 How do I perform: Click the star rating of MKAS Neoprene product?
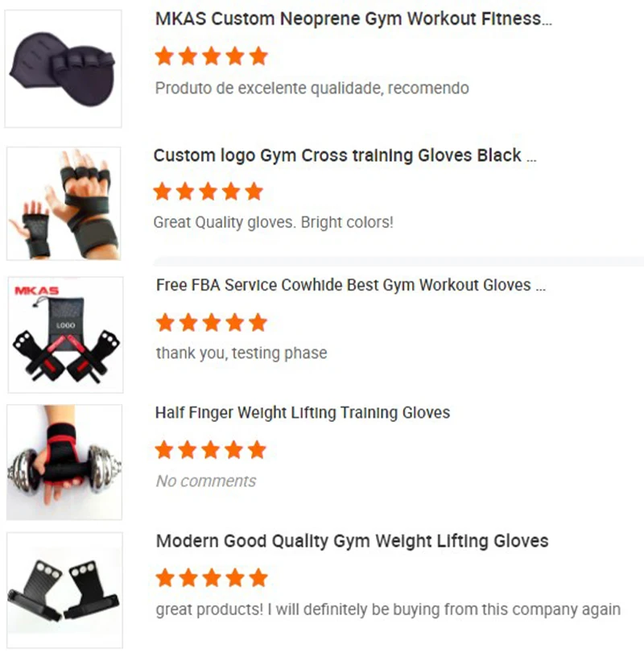(x=211, y=56)
